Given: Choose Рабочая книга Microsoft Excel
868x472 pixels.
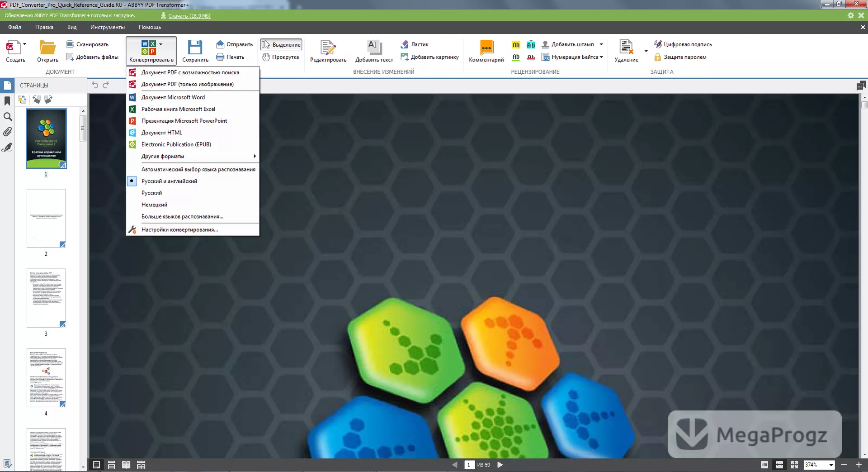Looking at the screenshot, I should [x=193, y=109].
